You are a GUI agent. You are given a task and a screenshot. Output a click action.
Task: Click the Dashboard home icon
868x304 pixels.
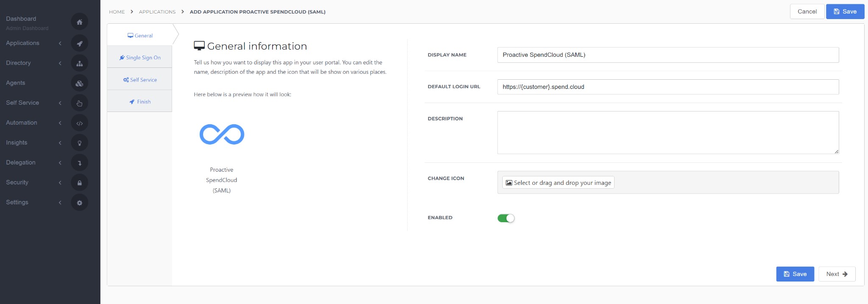pos(79,22)
